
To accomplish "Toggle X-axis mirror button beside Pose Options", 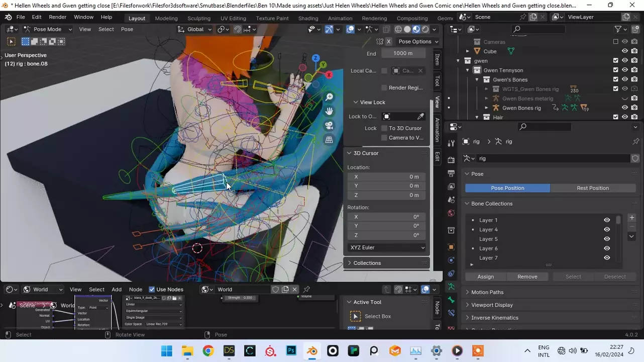I will coord(388,42).
